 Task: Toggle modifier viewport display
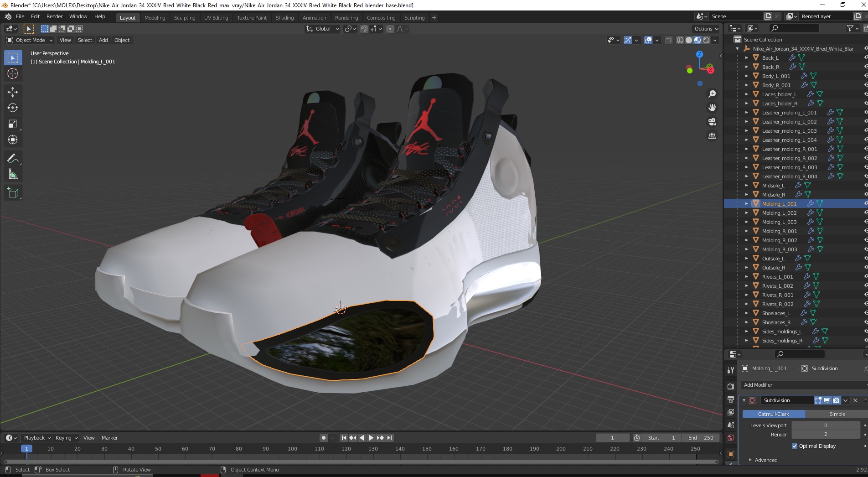[827, 400]
